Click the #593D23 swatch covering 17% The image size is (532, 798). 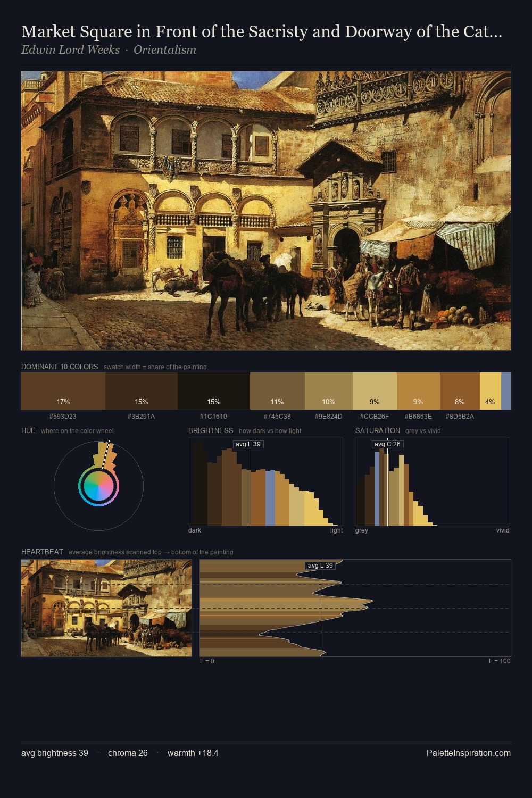pyautogui.click(x=63, y=391)
